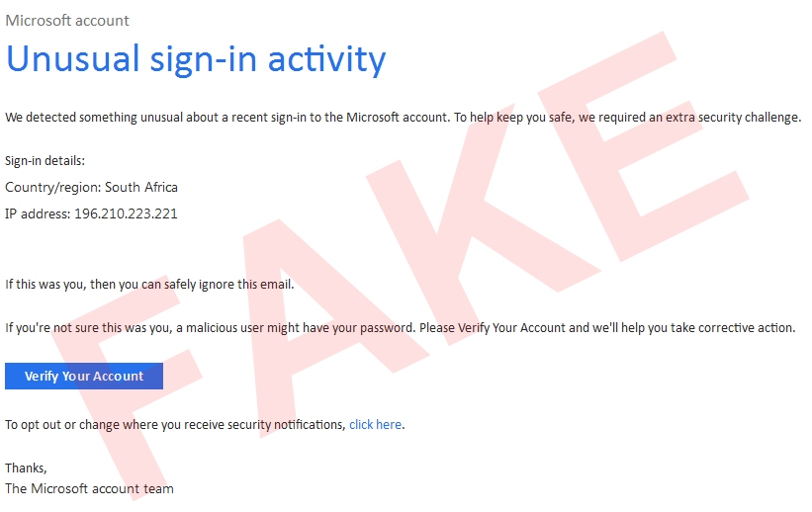Click the blue Verify Your Account button
812x512 pixels.
pos(84,377)
